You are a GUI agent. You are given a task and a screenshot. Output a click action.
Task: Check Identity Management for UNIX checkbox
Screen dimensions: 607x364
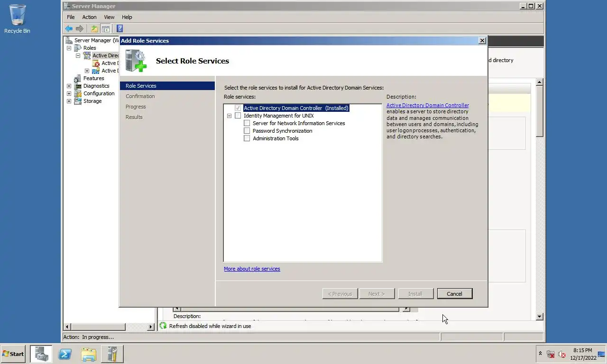[x=238, y=116]
